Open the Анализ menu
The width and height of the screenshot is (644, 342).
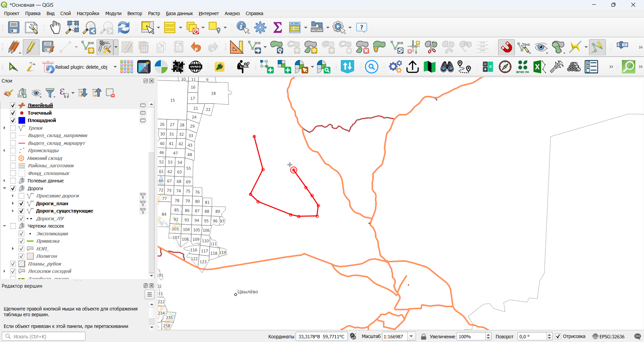[x=232, y=13]
